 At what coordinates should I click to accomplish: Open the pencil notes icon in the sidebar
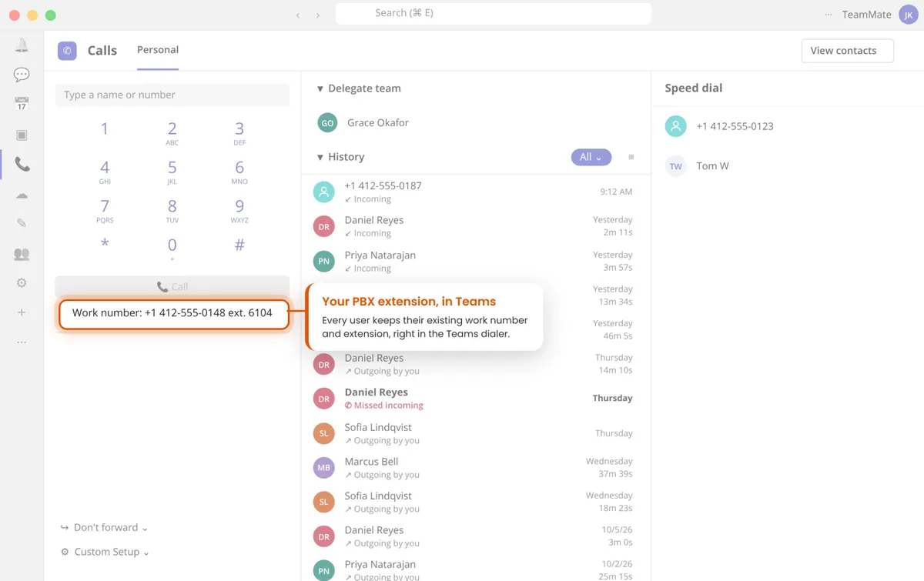(22, 223)
